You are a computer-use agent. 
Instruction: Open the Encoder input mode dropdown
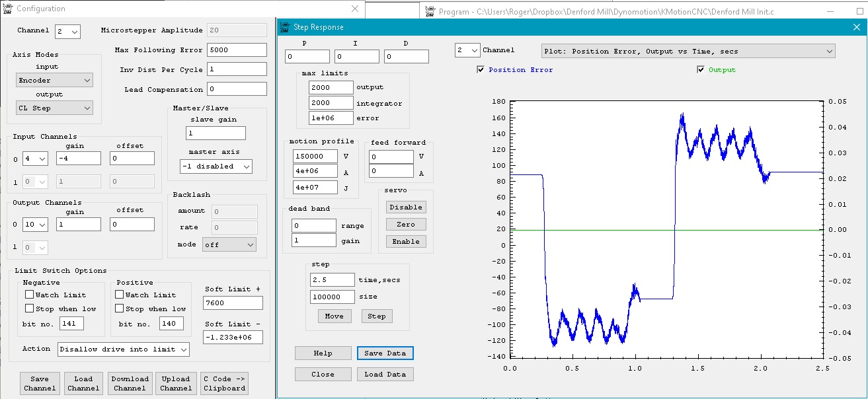(54, 80)
